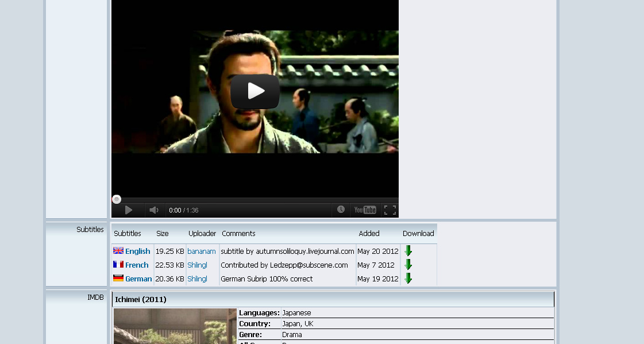Open the video on YouTube logo

click(365, 210)
